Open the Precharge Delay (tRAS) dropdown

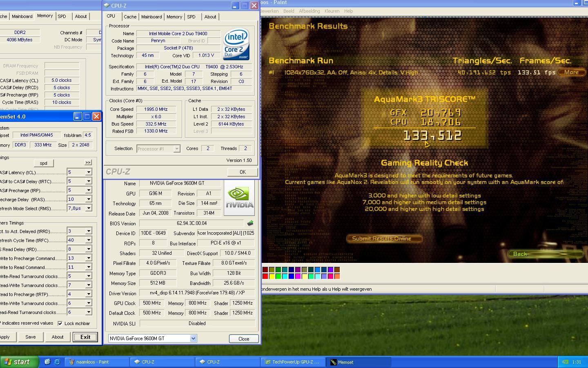click(x=88, y=199)
